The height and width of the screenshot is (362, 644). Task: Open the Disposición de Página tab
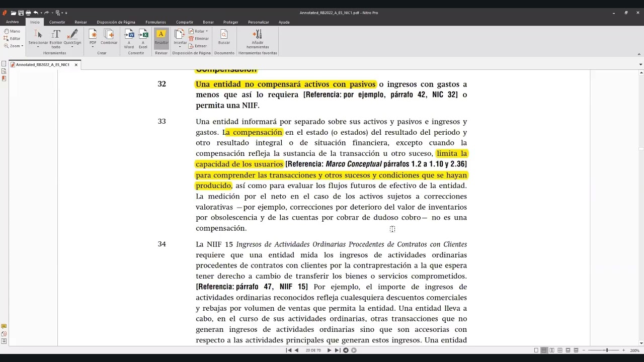point(116,22)
